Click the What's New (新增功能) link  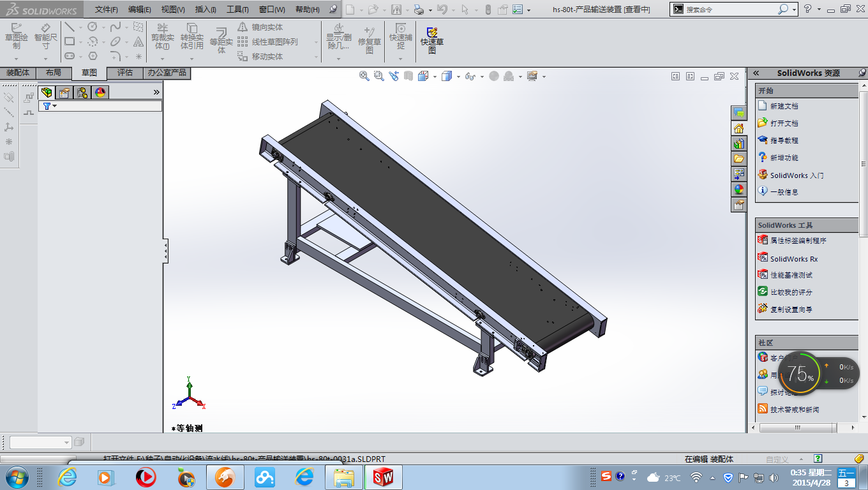(x=778, y=158)
